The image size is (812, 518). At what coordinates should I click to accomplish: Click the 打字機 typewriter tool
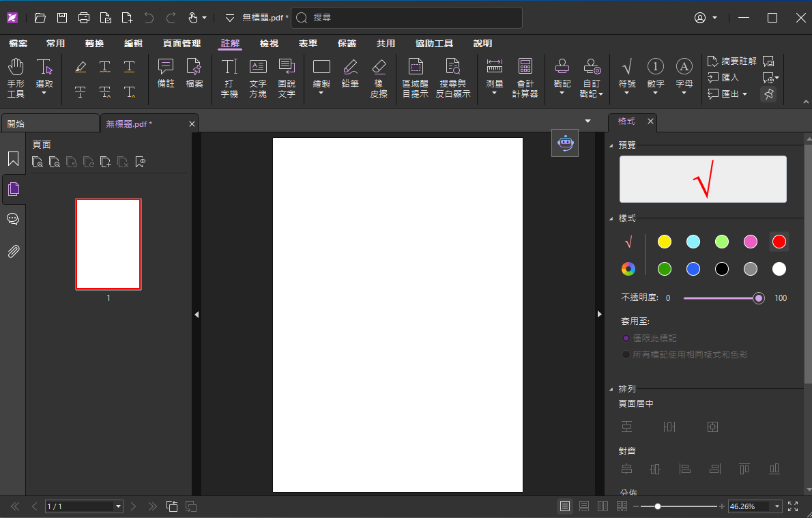pyautogui.click(x=229, y=77)
